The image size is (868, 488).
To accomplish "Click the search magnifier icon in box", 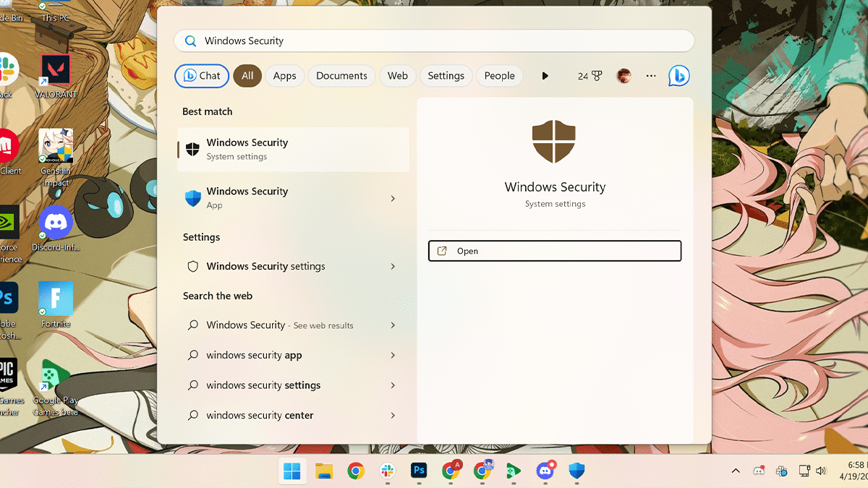I will (191, 41).
